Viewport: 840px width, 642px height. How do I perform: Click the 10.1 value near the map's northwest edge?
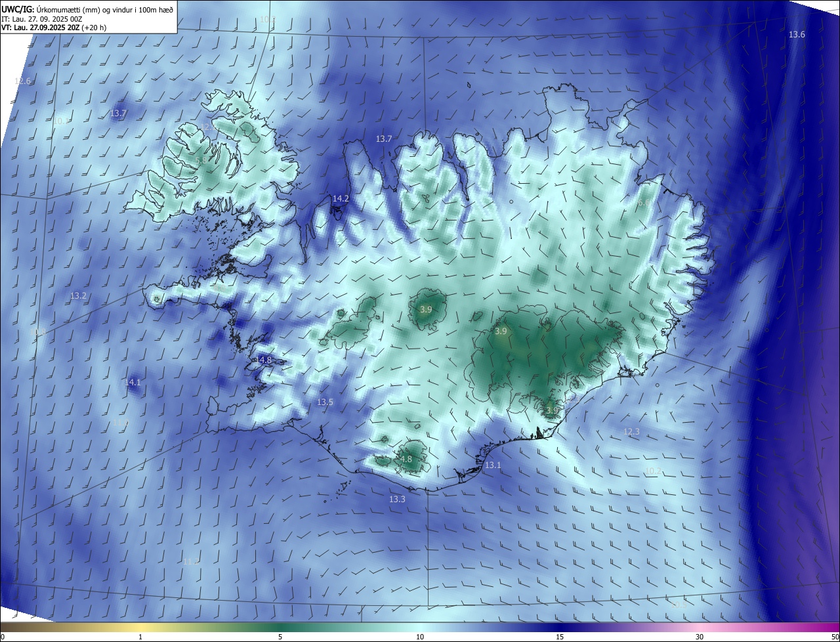click(62, 121)
